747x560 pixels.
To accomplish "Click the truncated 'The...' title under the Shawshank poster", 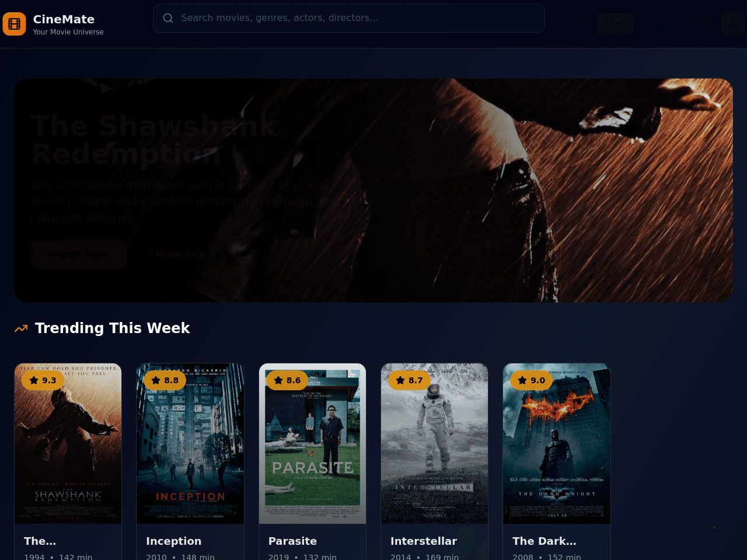I will tap(40, 541).
